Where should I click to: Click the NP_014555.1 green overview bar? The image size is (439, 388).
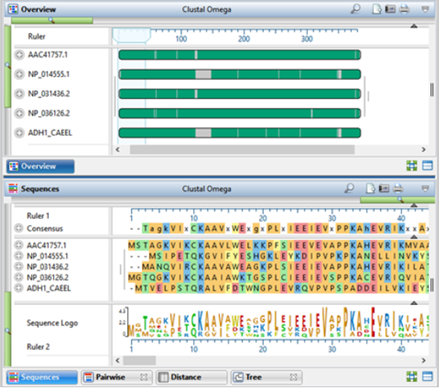coord(240,74)
